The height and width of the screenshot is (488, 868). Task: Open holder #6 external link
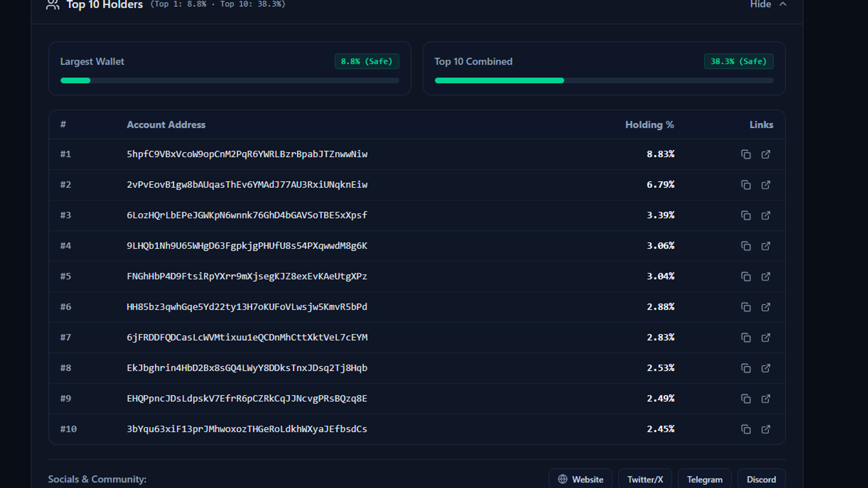point(766,307)
